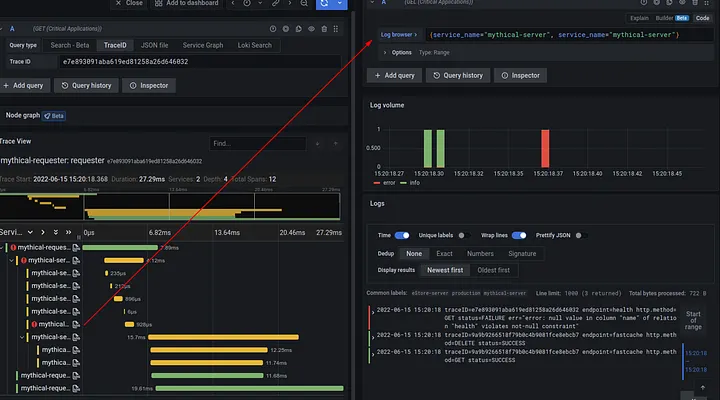Duplicate the left query A with the copy icon
720x400 pixels.
(x=298, y=29)
